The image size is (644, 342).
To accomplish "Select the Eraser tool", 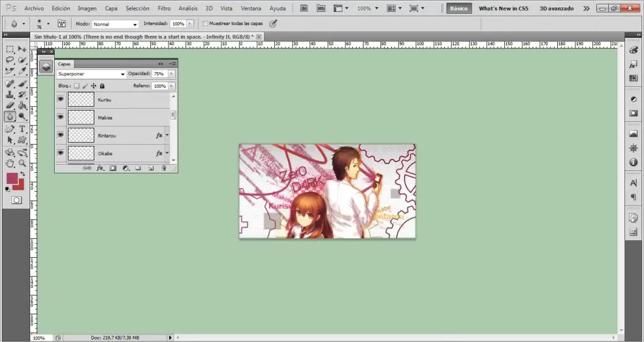I will (x=10, y=106).
